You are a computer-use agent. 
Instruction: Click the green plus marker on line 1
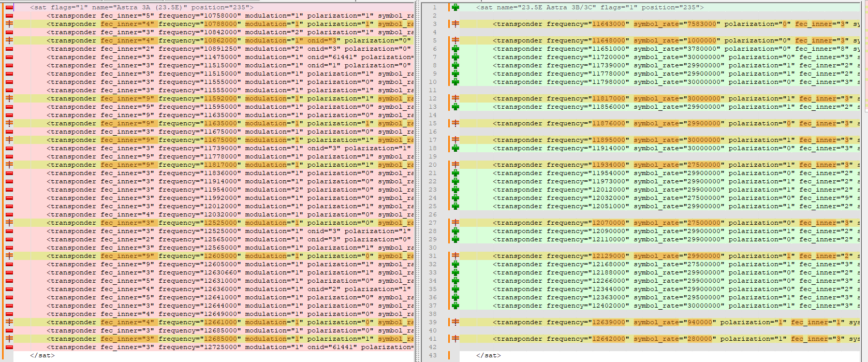pos(455,7)
